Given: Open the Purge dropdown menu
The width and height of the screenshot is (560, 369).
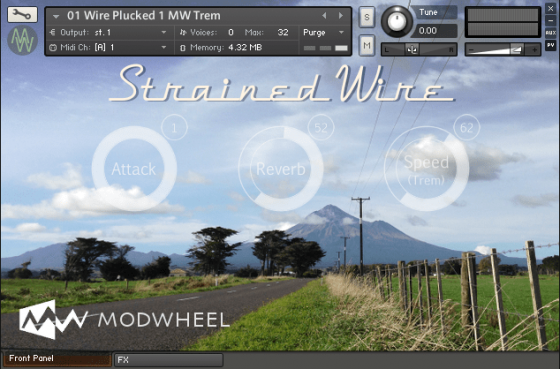Looking at the screenshot, I should pos(323,33).
